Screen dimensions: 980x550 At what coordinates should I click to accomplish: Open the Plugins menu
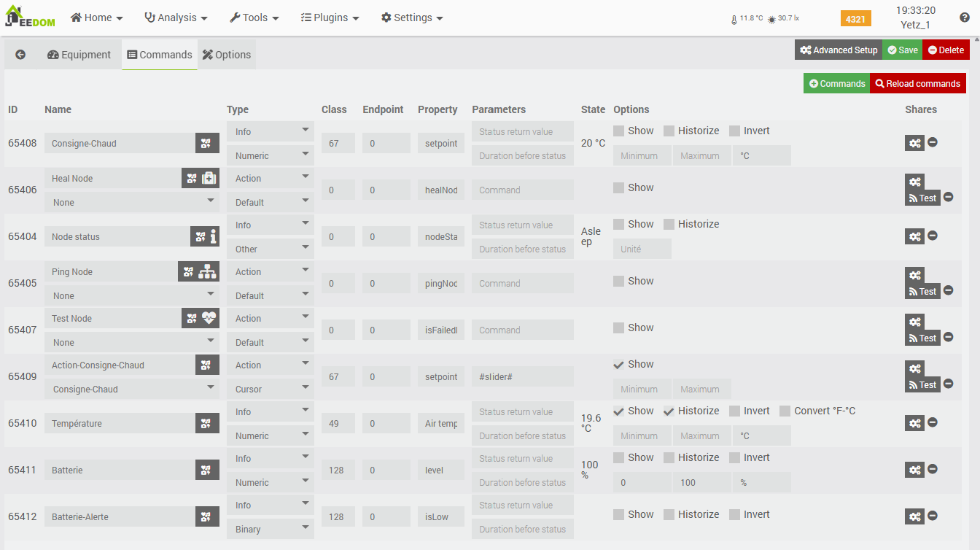tap(330, 18)
